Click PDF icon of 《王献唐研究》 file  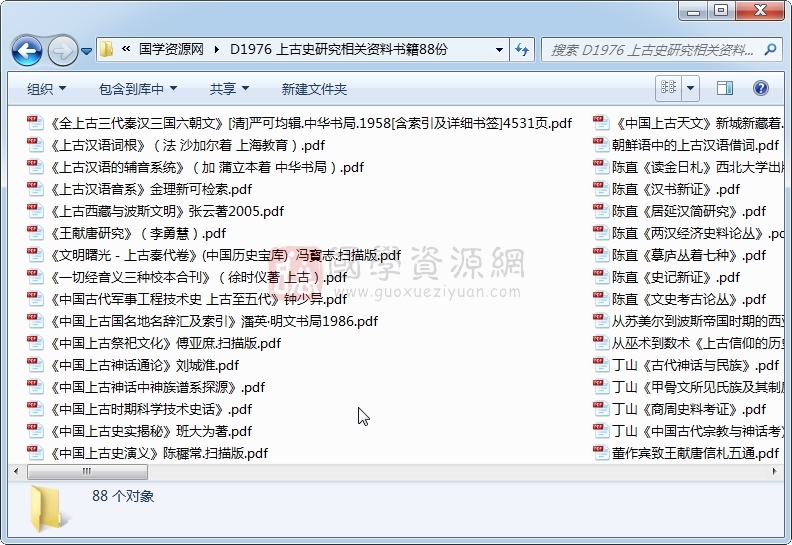click(36, 233)
